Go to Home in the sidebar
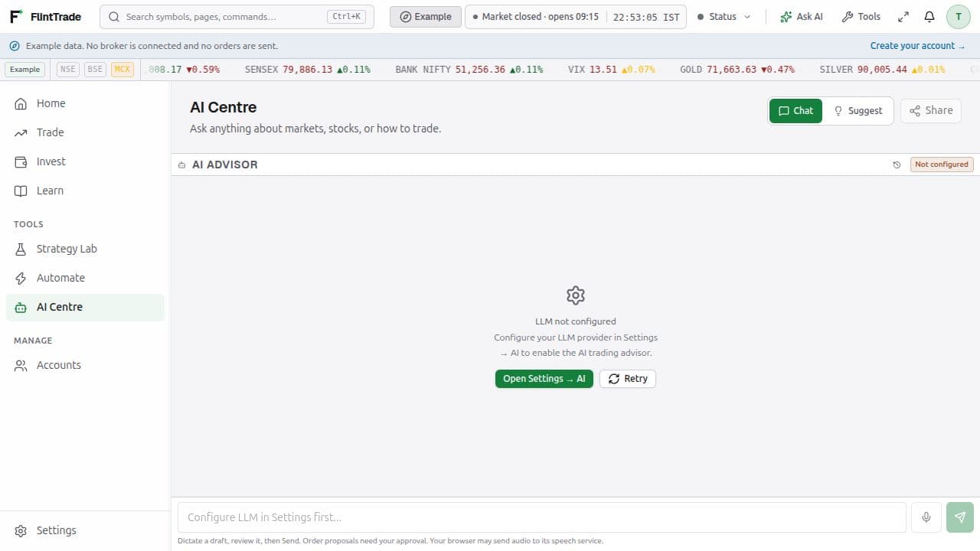This screenshot has width=980, height=551. click(x=85, y=103)
